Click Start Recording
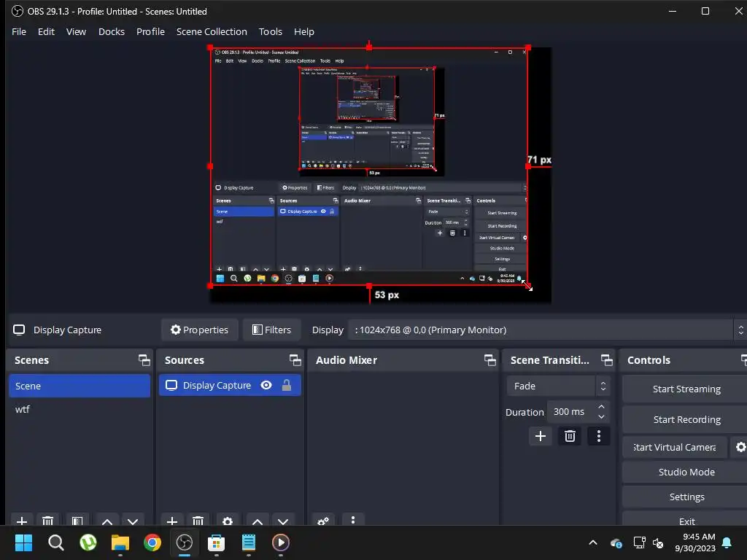Viewport: 747px width, 560px height. (686, 419)
